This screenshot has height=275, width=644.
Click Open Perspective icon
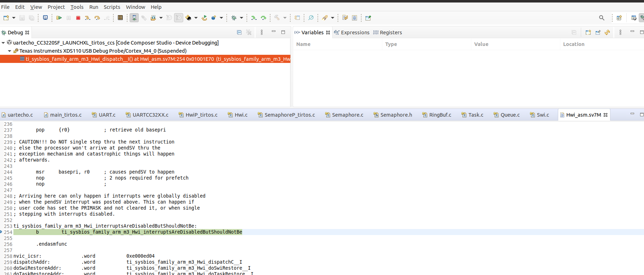619,18
